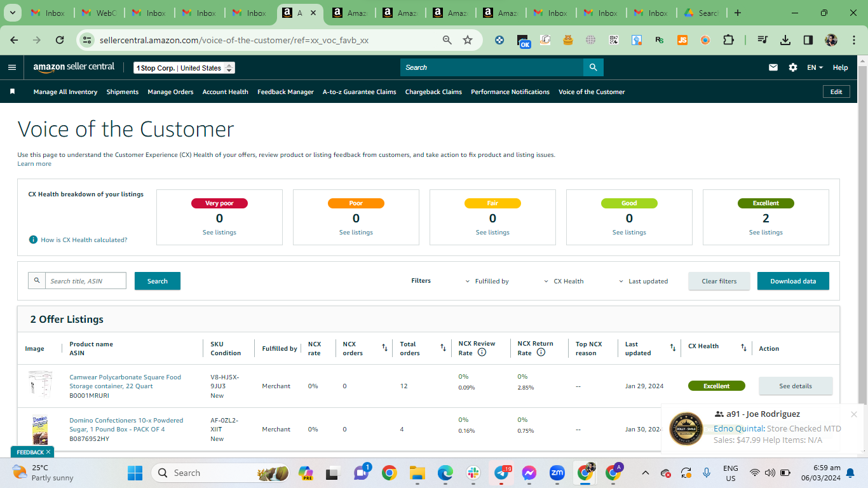Viewport: 868px width, 488px height.
Task: Click the Amazon Seller Central logo
Action: [74, 67]
